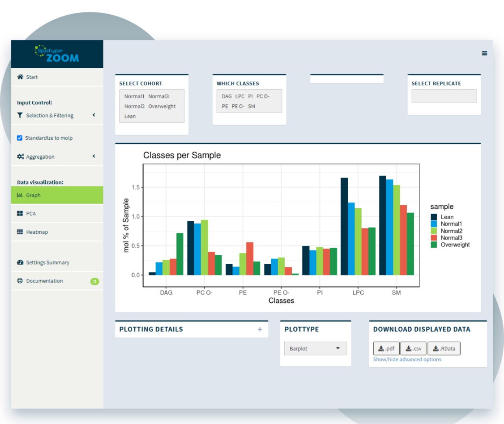This screenshot has width=504, height=424.
Task: Go to the Start page
Action: [57, 77]
